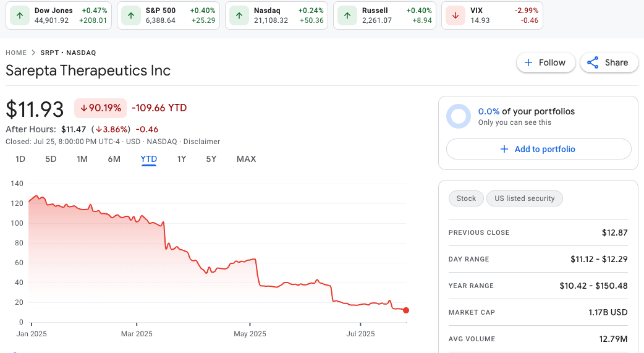Click the Mar 2025 axis label
This screenshot has height=353, width=644.
(137, 334)
